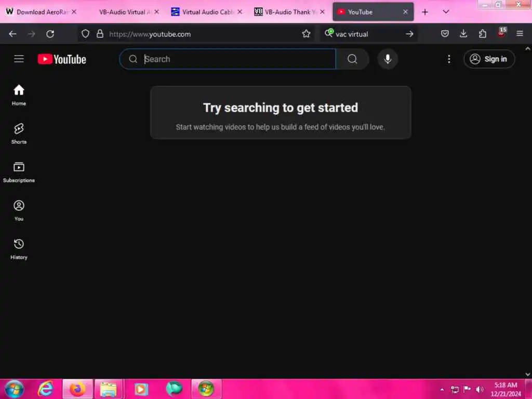Click the search engine magnifier icon
This screenshot has height=399, width=532.
(x=329, y=33)
